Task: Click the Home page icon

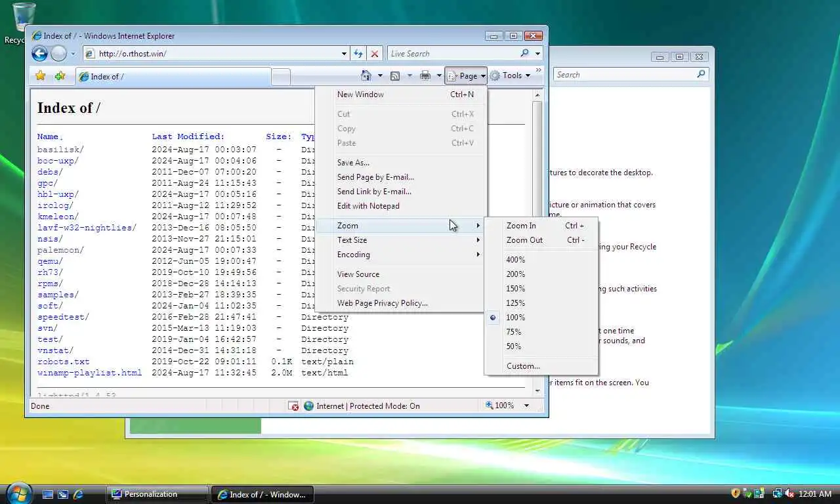Action: click(366, 76)
